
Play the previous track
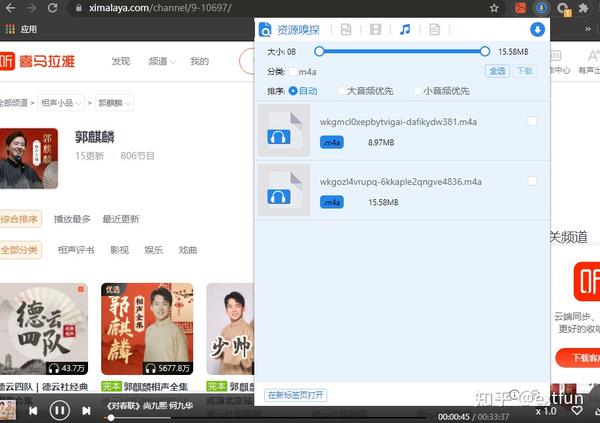(33, 411)
